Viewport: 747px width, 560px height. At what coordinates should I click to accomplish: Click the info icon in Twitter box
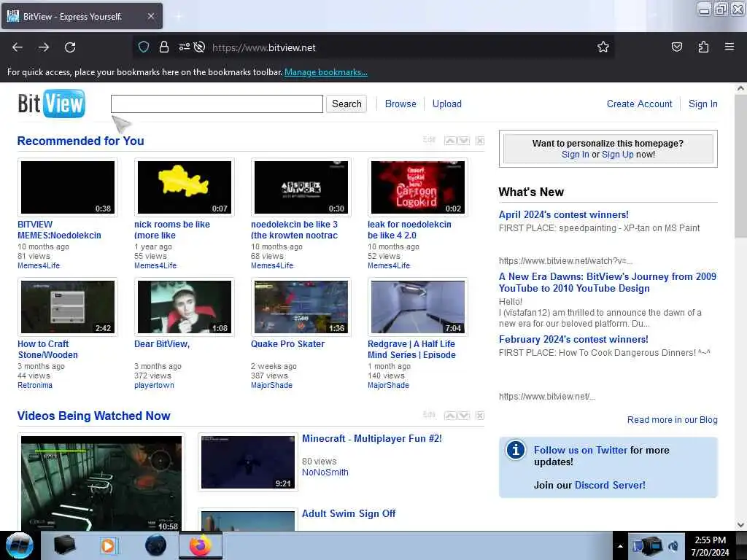[x=516, y=450]
